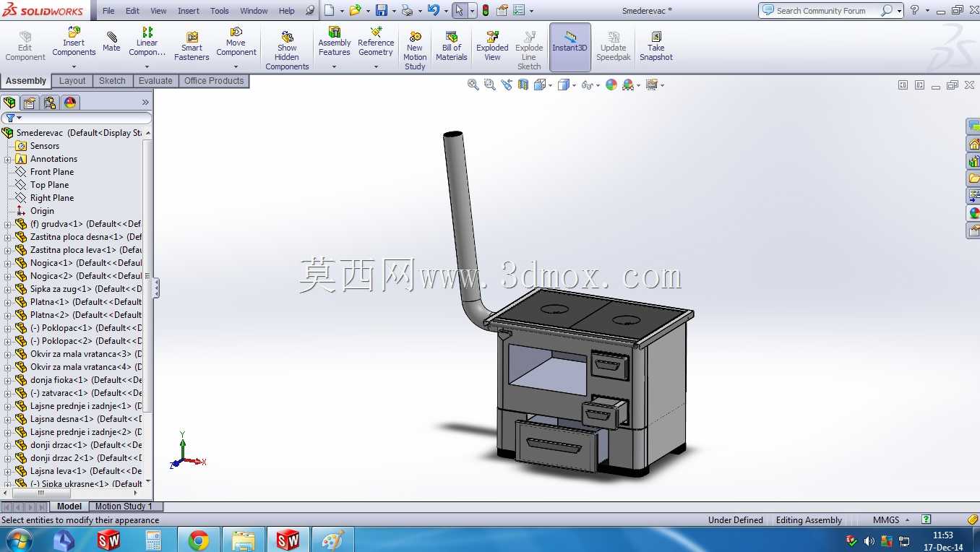The width and height of the screenshot is (980, 552).
Task: Select Platna<1> component
Action: (86, 302)
